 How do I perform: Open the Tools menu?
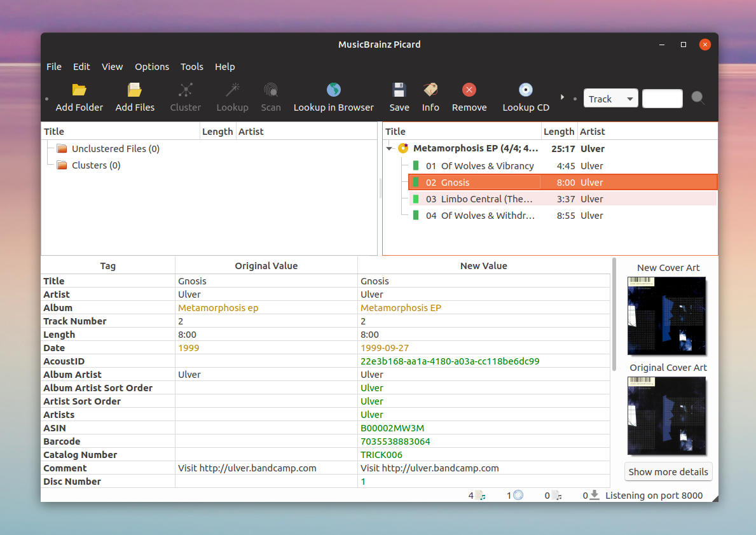point(191,67)
